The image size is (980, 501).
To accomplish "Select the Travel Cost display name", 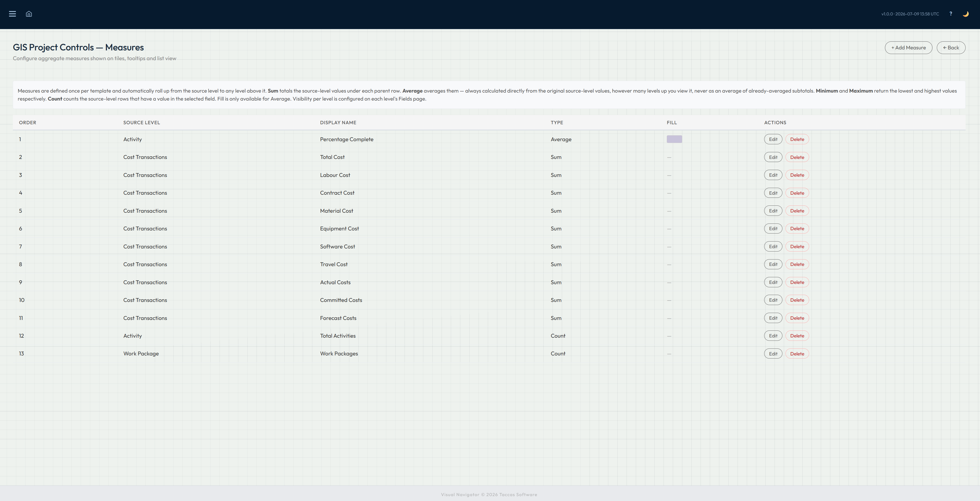I will [334, 265].
